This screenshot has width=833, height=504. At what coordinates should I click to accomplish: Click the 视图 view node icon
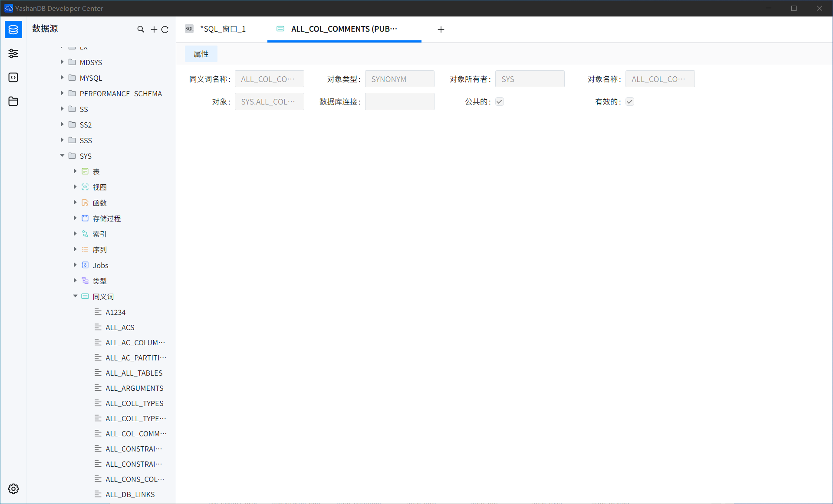(85, 187)
